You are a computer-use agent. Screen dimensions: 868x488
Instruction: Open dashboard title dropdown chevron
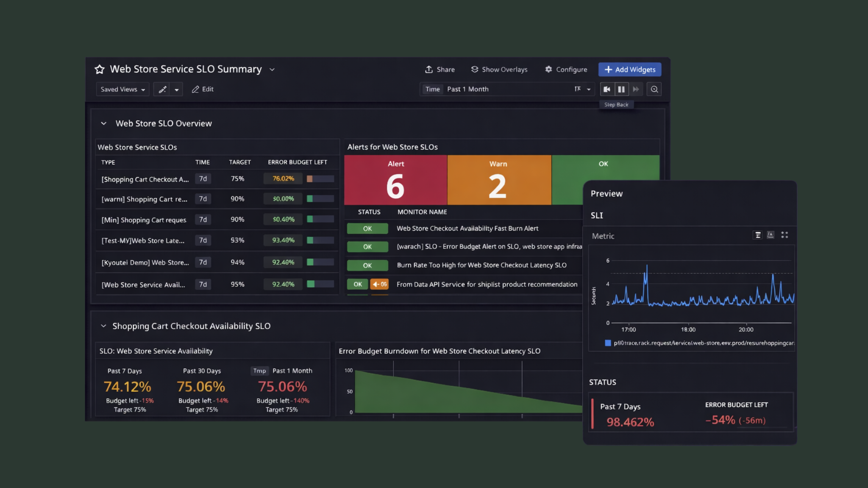click(x=272, y=70)
